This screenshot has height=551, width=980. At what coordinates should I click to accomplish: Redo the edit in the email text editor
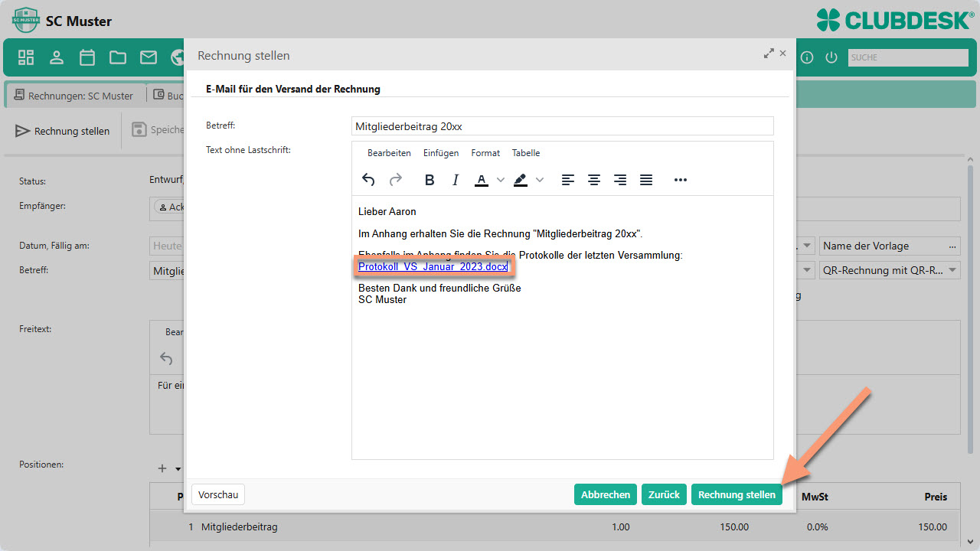[x=396, y=180]
